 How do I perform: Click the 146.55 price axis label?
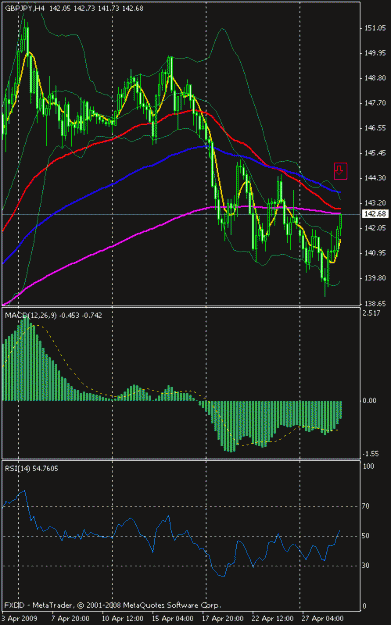375,128
